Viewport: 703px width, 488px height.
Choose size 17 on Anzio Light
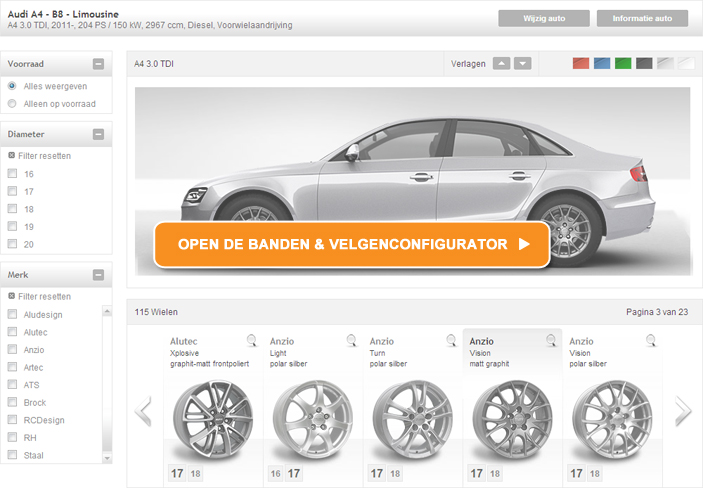pyautogui.click(x=294, y=473)
